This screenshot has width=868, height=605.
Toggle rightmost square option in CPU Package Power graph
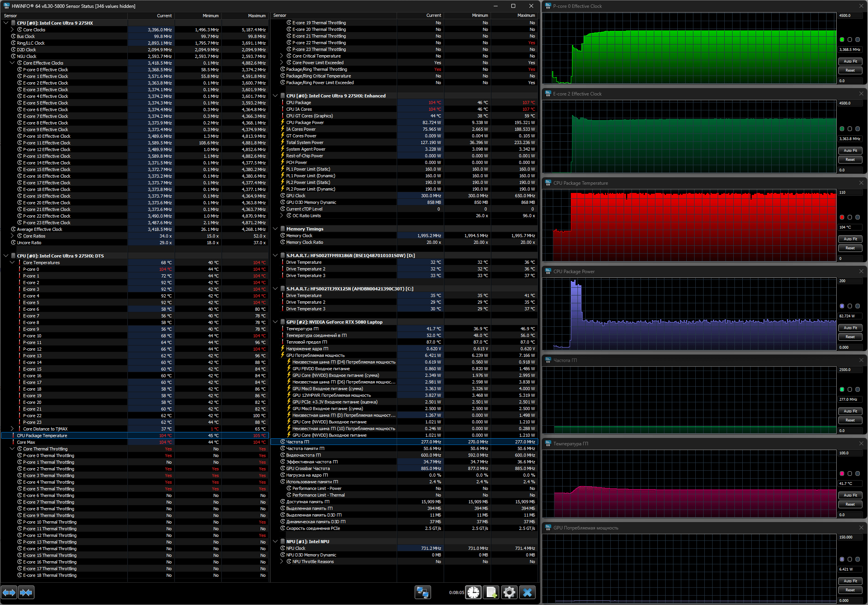tap(857, 306)
